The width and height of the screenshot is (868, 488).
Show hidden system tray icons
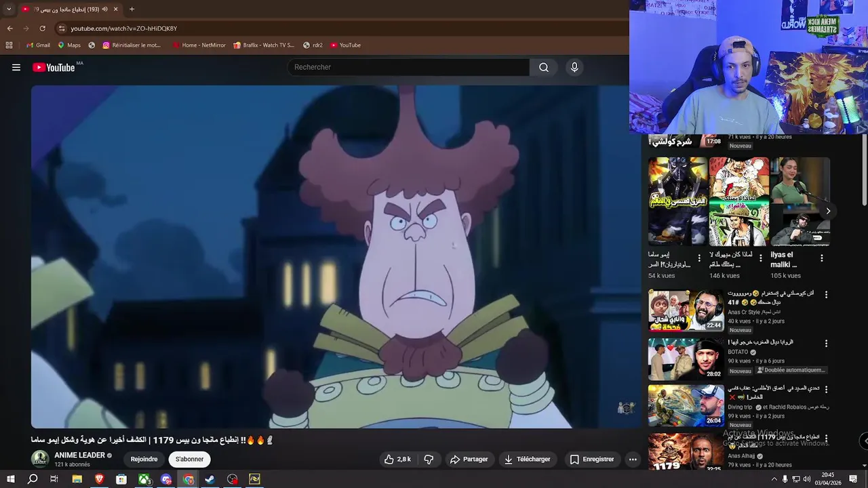[774, 479]
